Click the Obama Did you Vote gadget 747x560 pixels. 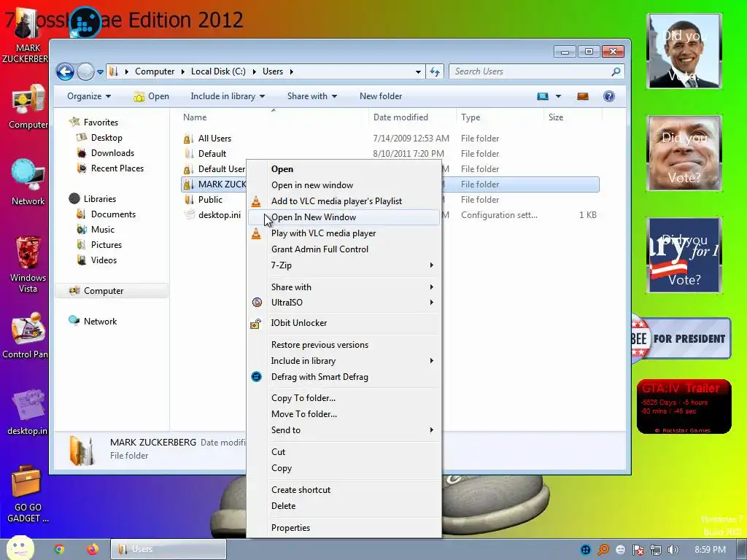[x=684, y=51]
